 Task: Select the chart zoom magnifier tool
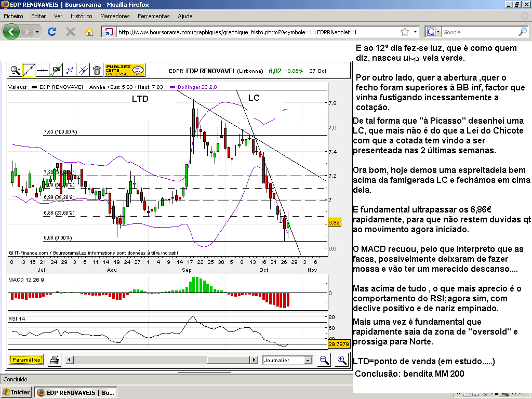pyautogui.click(x=15, y=70)
